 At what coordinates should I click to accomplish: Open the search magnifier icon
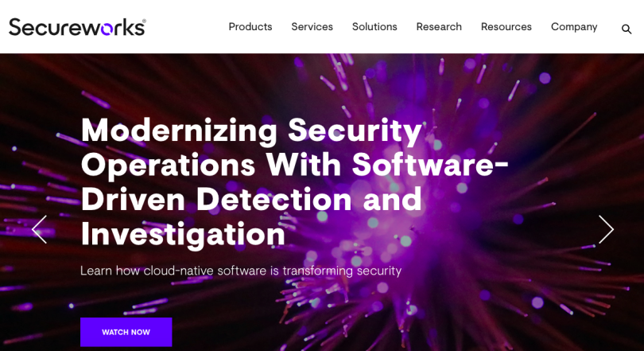point(627,29)
